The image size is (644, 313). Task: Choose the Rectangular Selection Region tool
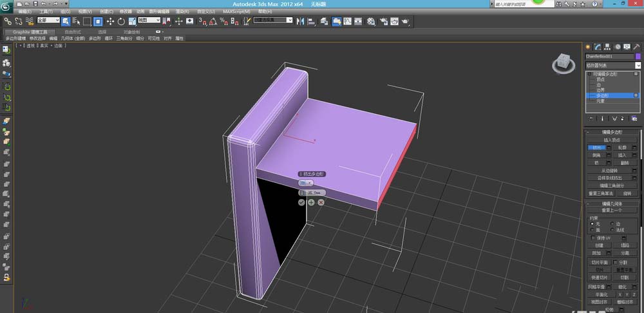(87, 21)
